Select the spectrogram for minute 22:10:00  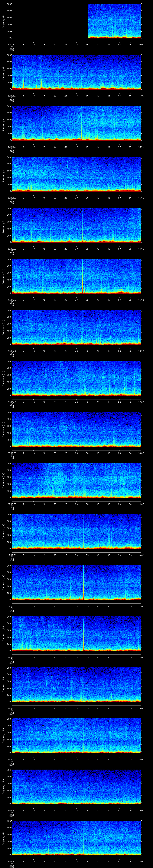pos(77,72)
